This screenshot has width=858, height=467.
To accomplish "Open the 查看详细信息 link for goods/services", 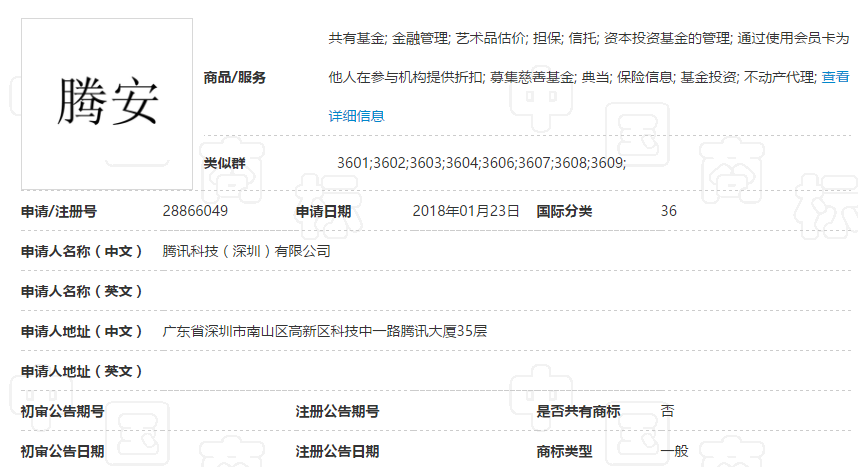I will [x=356, y=116].
